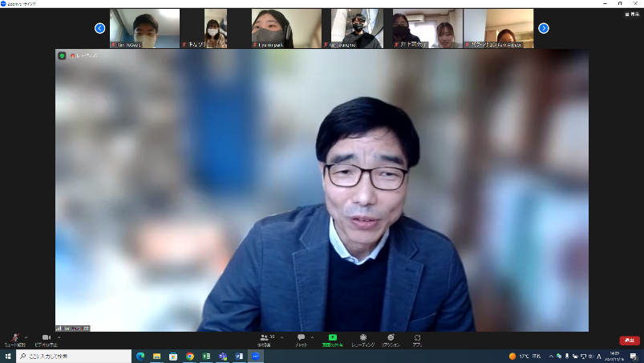Image resolution: width=644 pixels, height=363 pixels.
Task: Open Word from taskbar
Action: point(239,356)
